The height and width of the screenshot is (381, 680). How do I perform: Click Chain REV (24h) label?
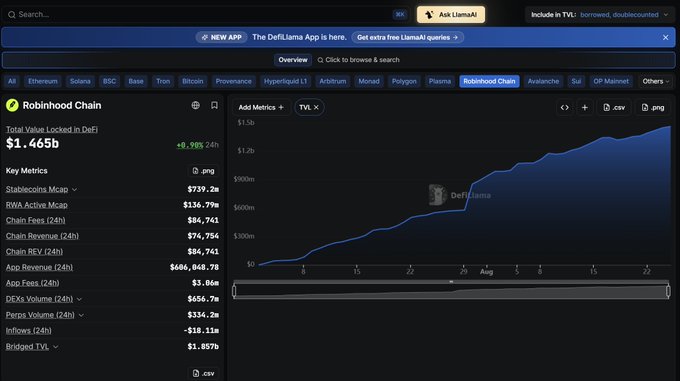pos(34,251)
